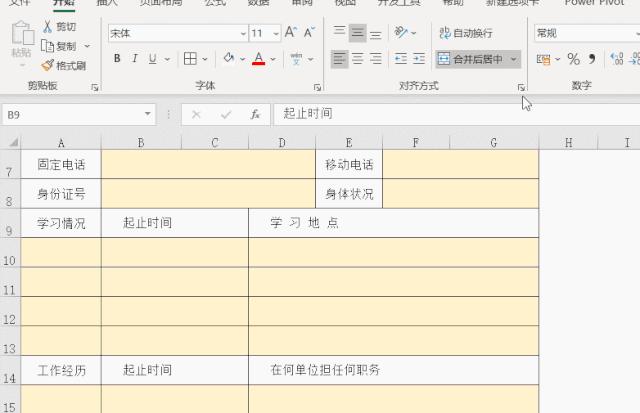Select cell 在何单位担任何职务
Image resolution: width=640 pixels, height=413 pixels.
(393, 370)
